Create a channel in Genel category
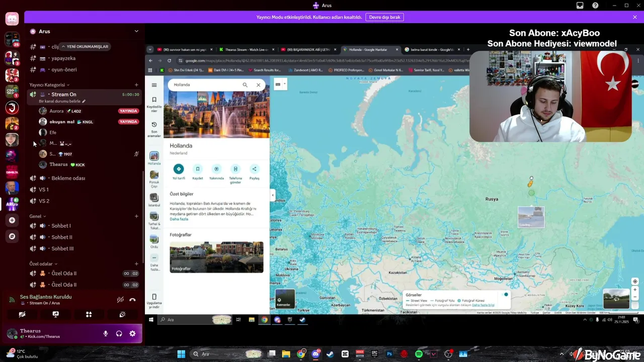This screenshot has height=362, width=644. 136,216
